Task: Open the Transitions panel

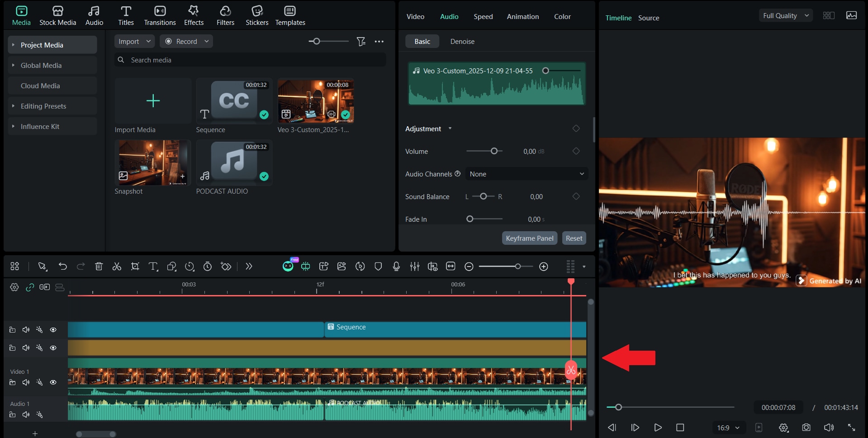Action: click(159, 15)
